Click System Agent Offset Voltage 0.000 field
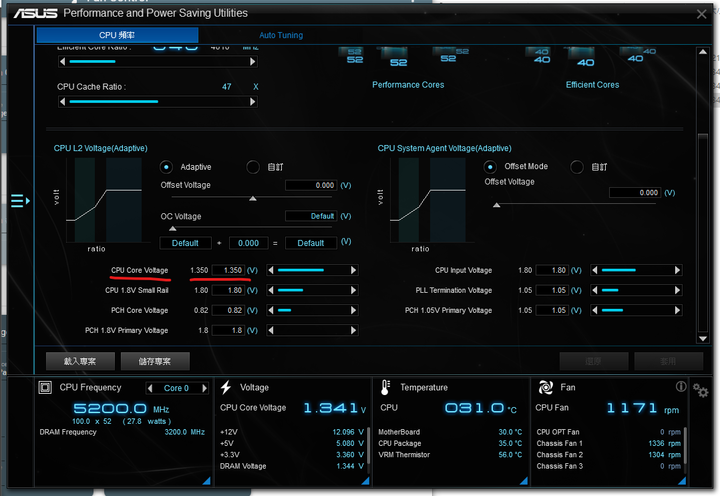The image size is (720, 496). (635, 192)
